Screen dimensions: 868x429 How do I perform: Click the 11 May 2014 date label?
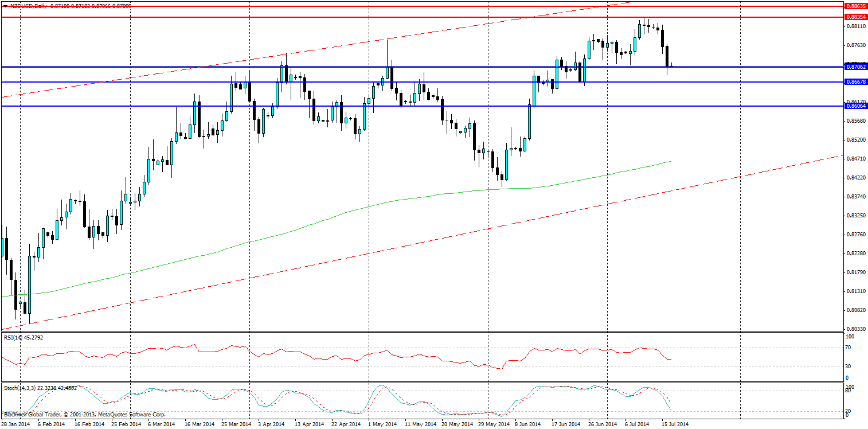pos(420,424)
